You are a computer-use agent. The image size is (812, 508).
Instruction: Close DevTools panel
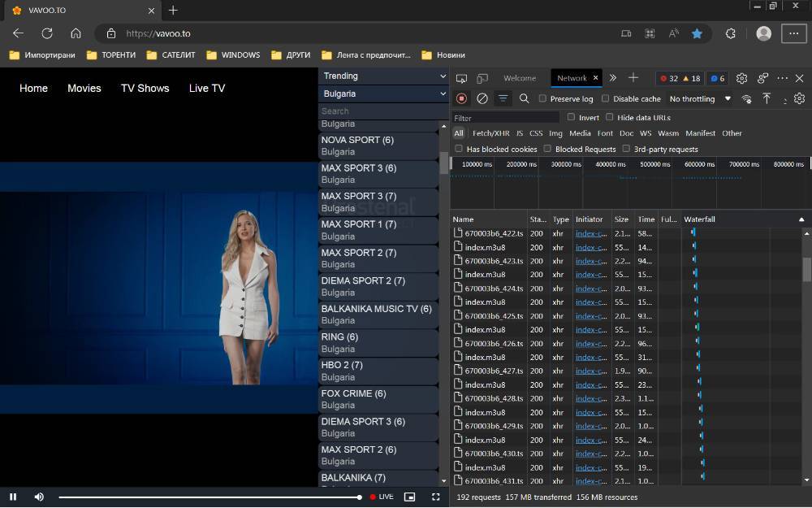pyautogui.click(x=799, y=78)
